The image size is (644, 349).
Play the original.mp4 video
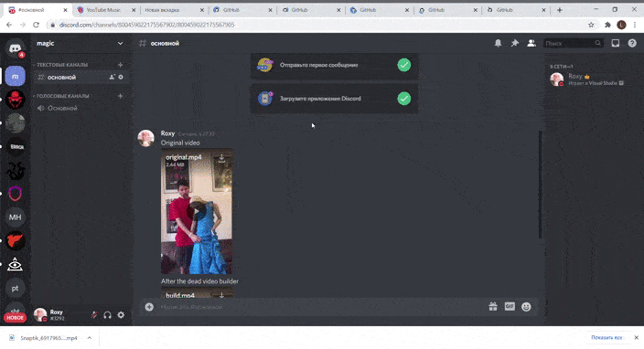197,212
